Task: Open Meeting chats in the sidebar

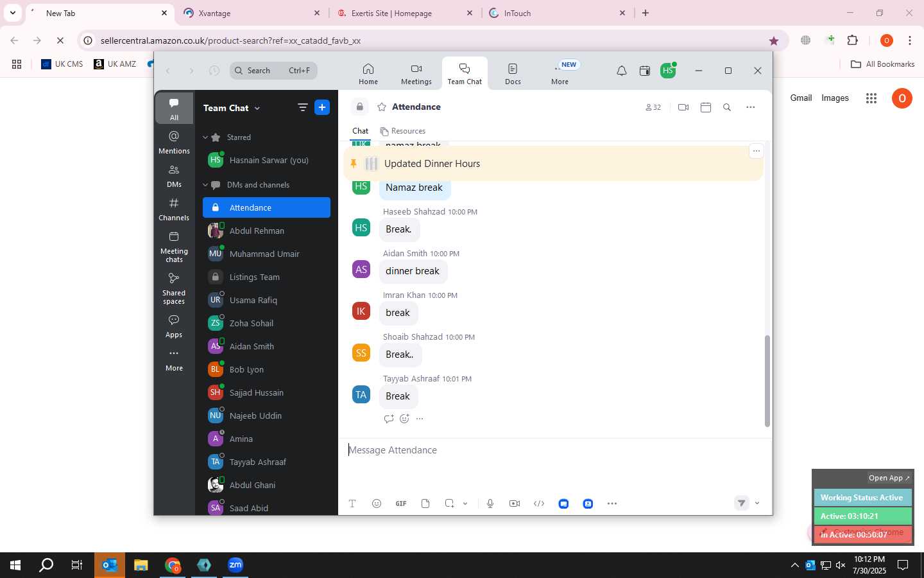Action: pyautogui.click(x=174, y=247)
